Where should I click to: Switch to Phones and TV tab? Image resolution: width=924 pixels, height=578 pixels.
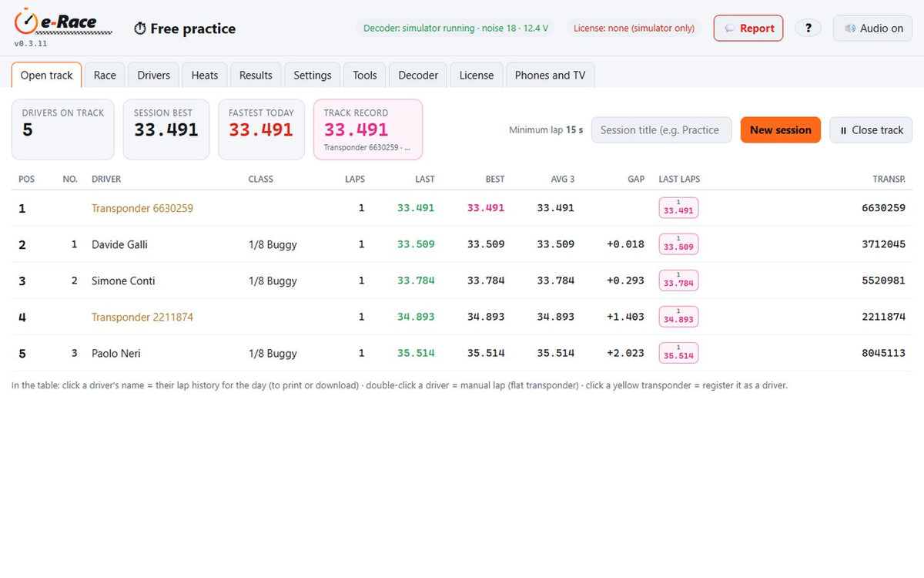coord(550,76)
